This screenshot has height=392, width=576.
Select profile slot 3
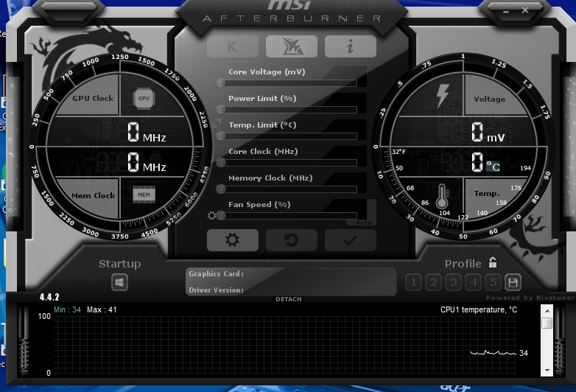[x=453, y=282]
